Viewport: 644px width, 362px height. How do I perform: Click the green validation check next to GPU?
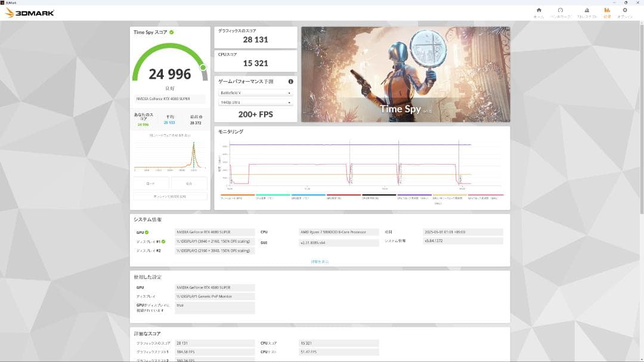point(147,232)
